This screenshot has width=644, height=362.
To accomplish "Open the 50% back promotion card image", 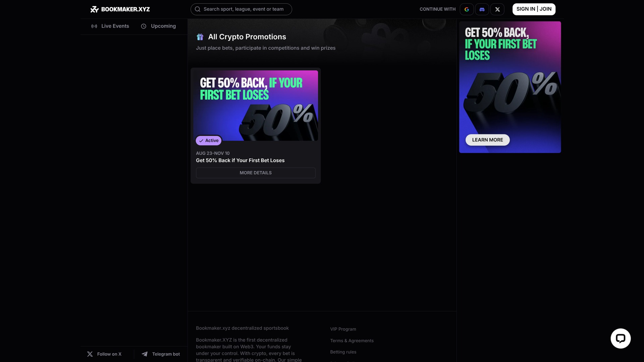I will point(256,106).
